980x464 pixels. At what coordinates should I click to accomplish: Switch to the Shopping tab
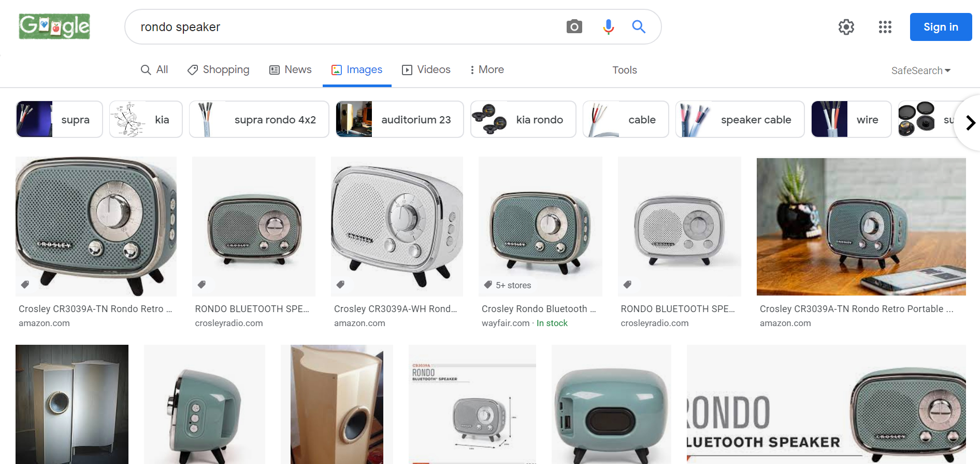tap(218, 69)
